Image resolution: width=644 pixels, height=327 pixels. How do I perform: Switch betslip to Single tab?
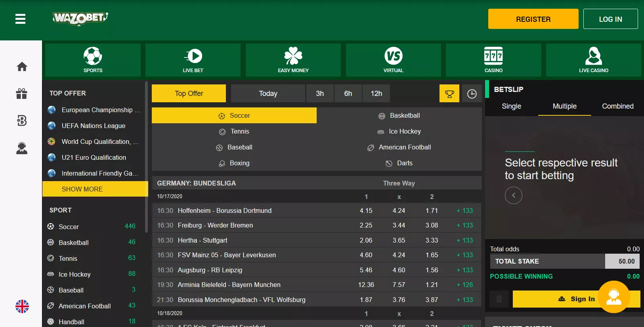pyautogui.click(x=511, y=106)
